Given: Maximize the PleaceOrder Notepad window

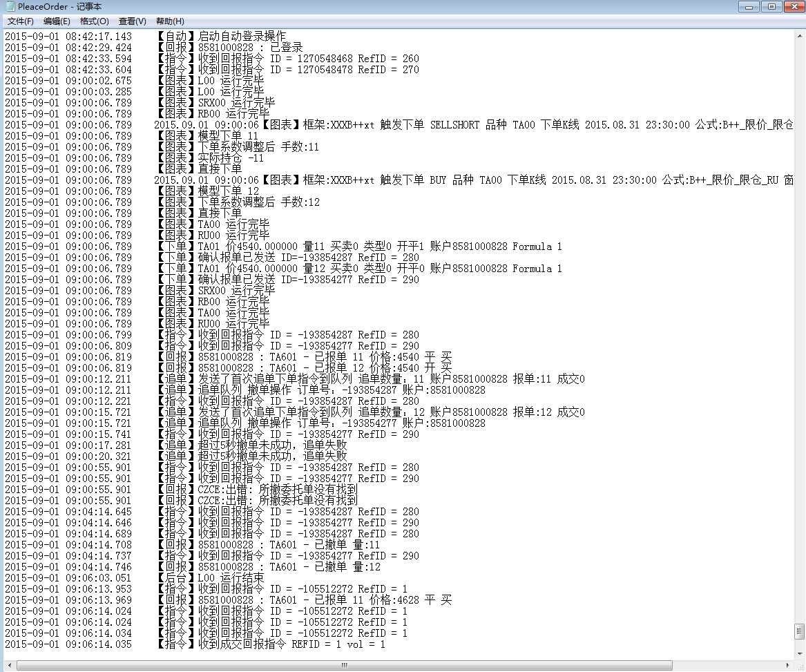Looking at the screenshot, I should [769, 7].
